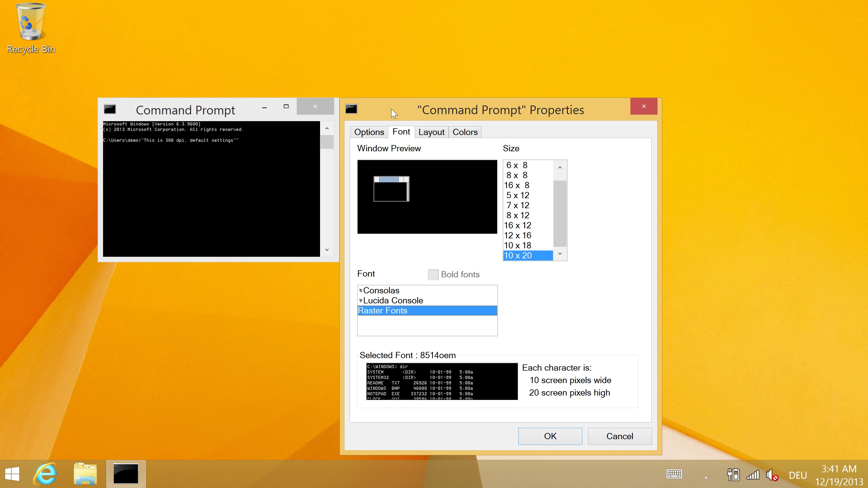Select size 16 x 8
This screenshot has height=488, width=868.
(528, 185)
